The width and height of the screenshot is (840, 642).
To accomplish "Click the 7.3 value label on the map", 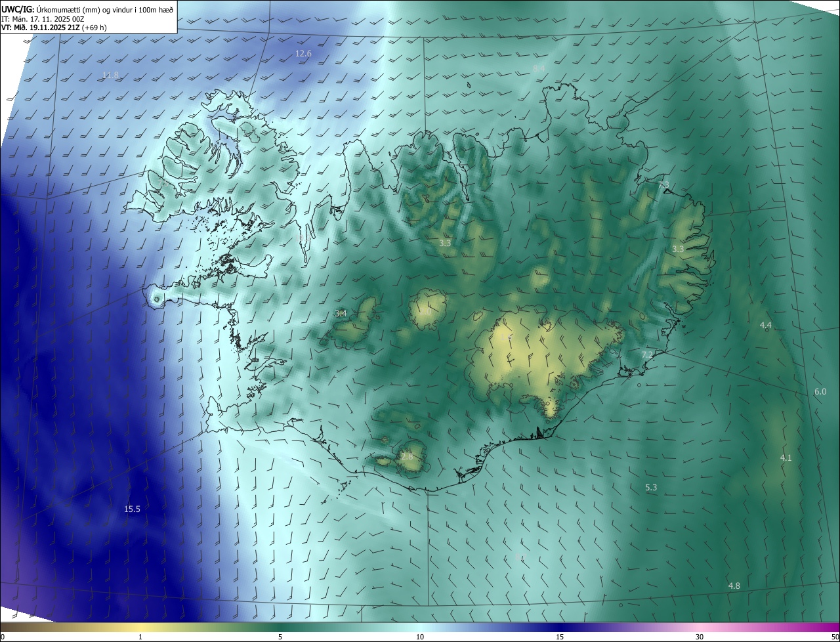I will click(x=663, y=184).
